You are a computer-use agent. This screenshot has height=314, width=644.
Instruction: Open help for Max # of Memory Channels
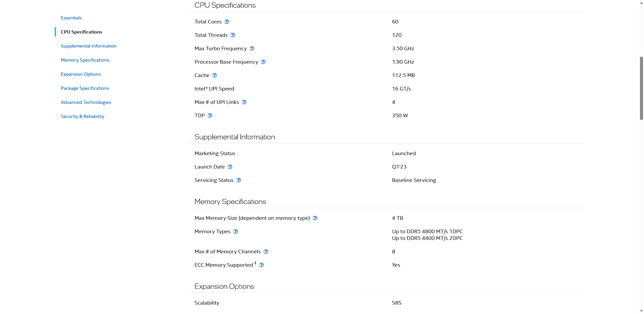(x=266, y=252)
